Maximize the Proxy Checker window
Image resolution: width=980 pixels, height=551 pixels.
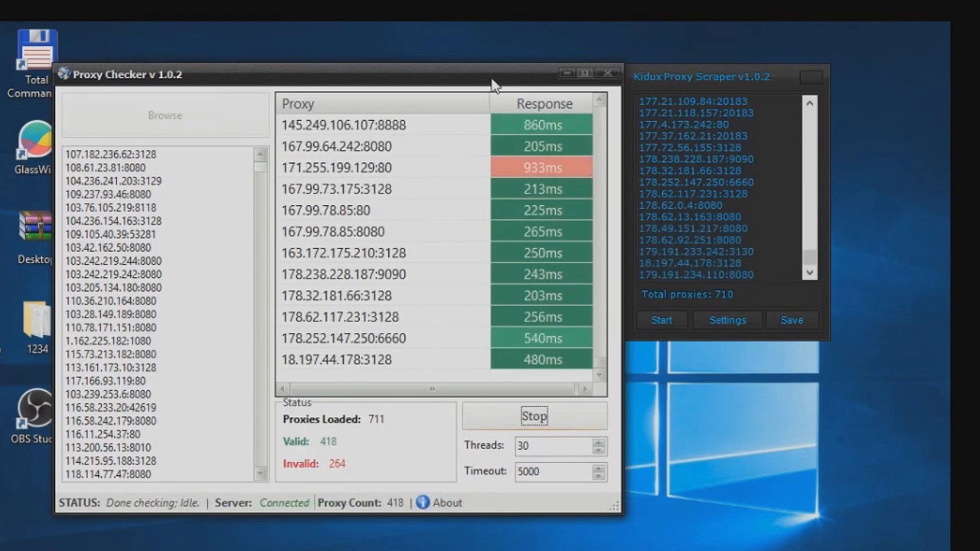[x=586, y=73]
